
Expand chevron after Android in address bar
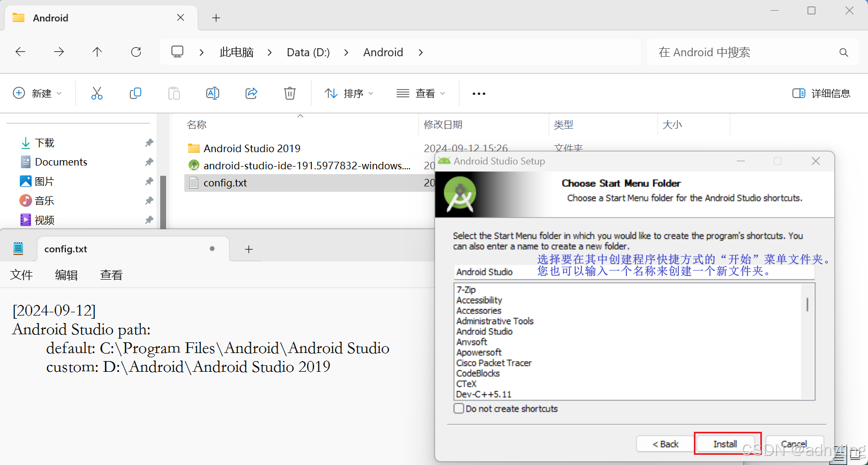(421, 52)
